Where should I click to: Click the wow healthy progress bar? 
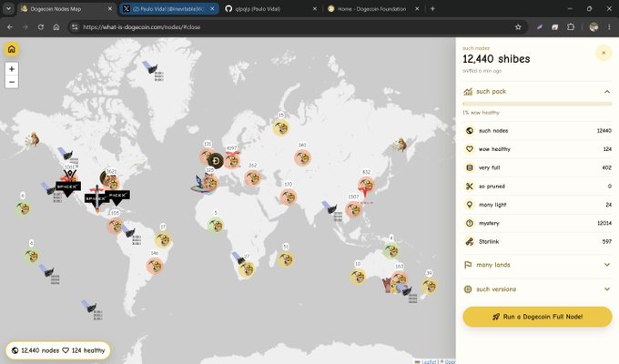tap(537, 104)
